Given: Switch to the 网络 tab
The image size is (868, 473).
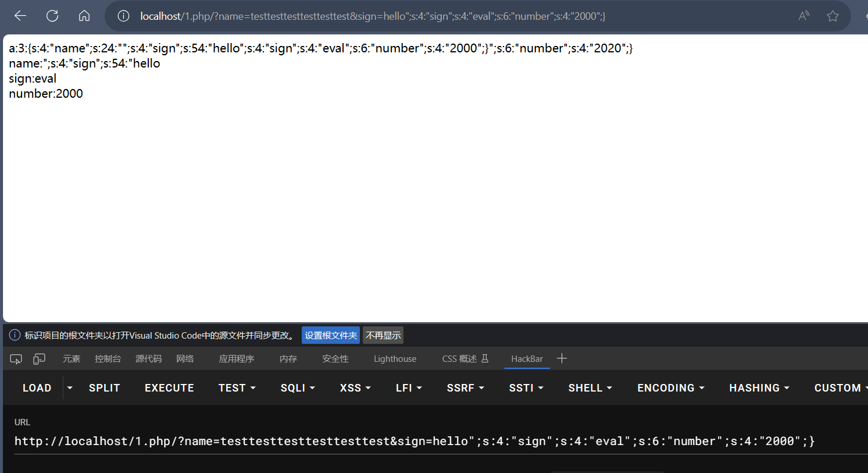Looking at the screenshot, I should pyautogui.click(x=185, y=359).
